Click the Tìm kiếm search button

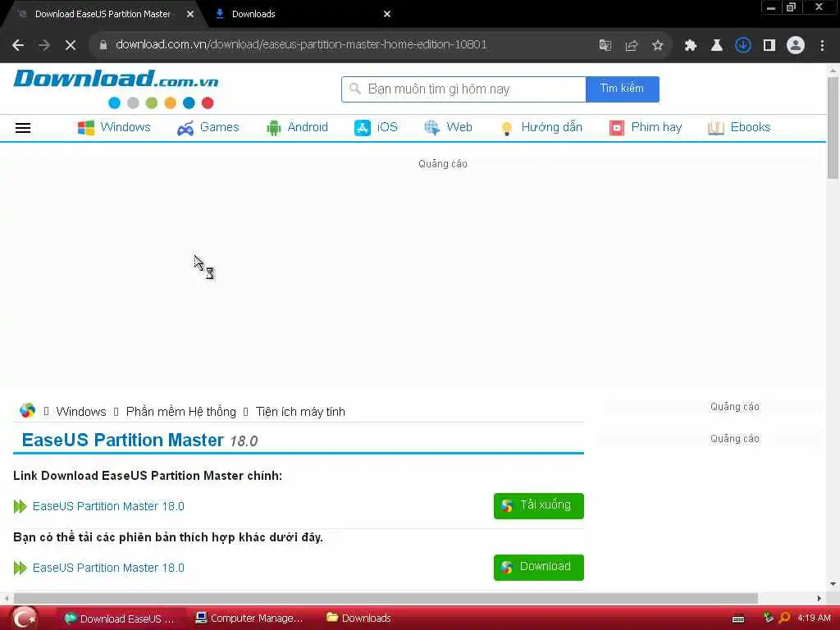click(622, 89)
